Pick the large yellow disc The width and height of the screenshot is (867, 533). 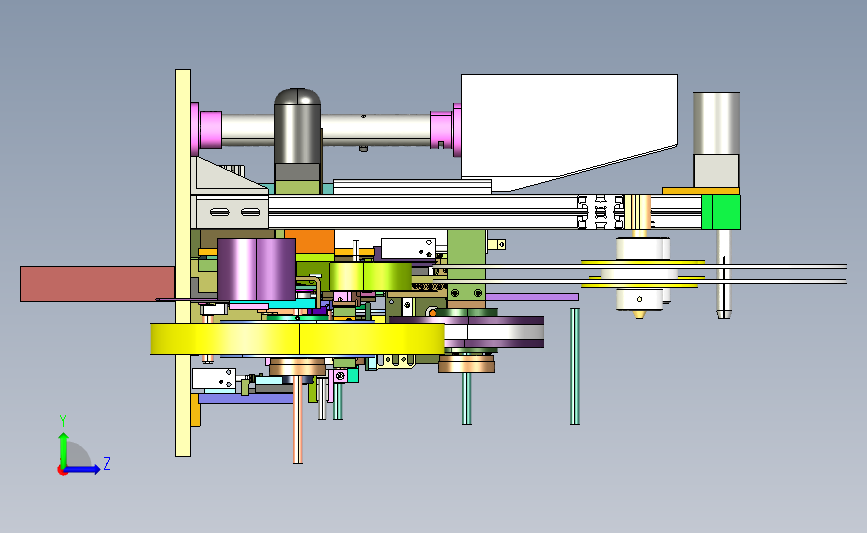click(x=297, y=339)
